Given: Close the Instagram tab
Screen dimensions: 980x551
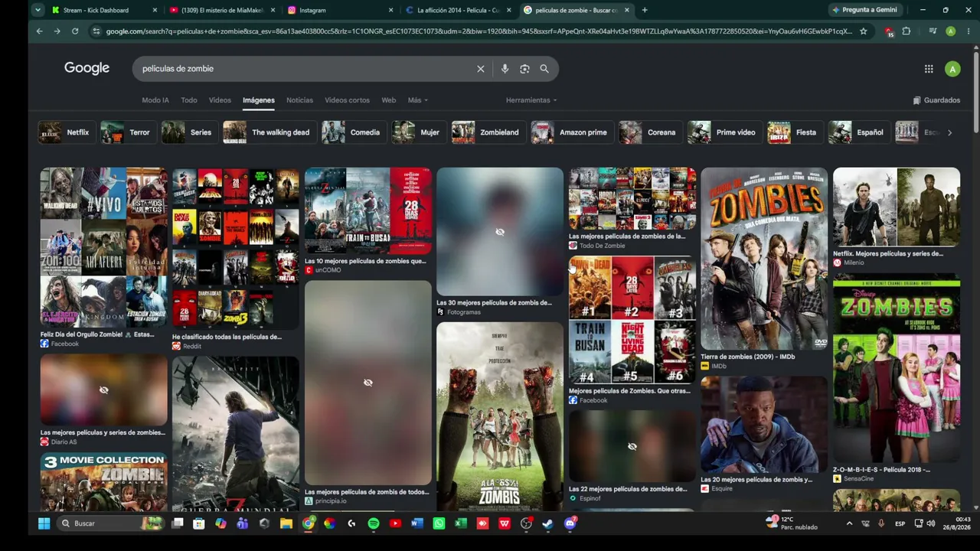Looking at the screenshot, I should point(391,10).
